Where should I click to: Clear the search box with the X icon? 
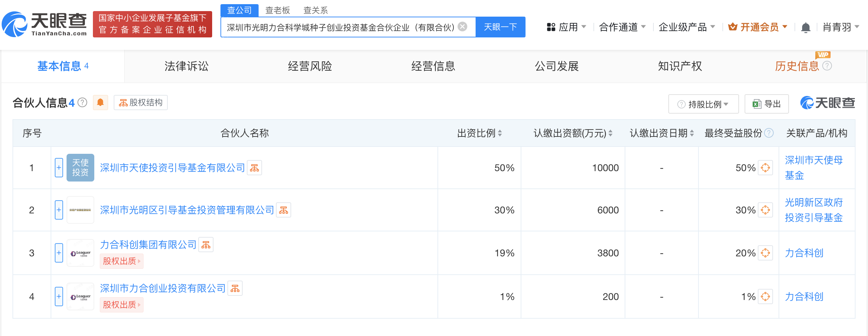462,27
